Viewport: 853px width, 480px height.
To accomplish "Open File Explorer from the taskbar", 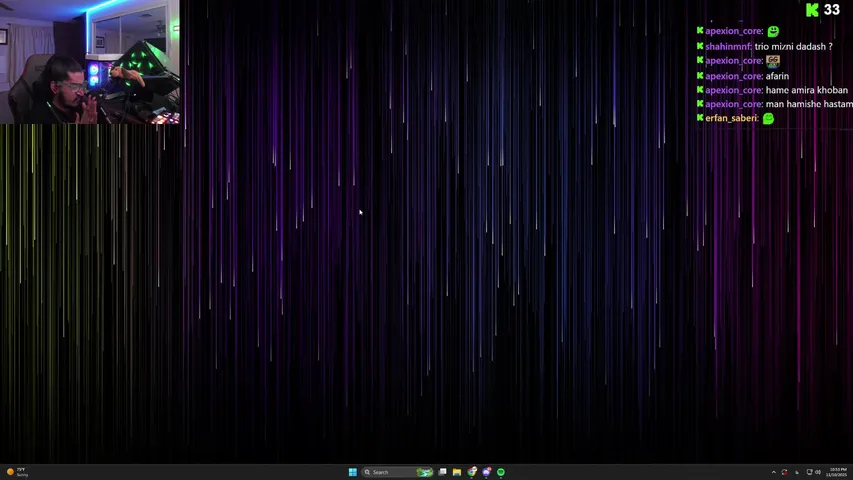I will [x=457, y=472].
